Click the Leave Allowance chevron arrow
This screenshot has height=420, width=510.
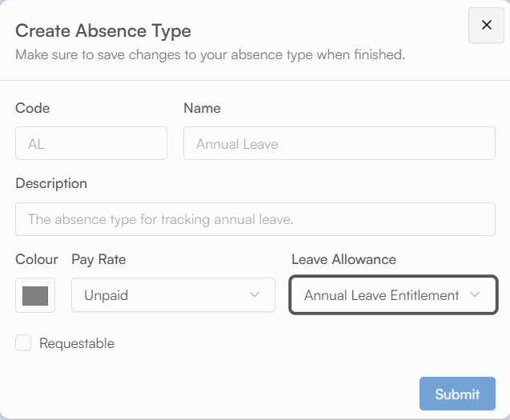tap(475, 295)
